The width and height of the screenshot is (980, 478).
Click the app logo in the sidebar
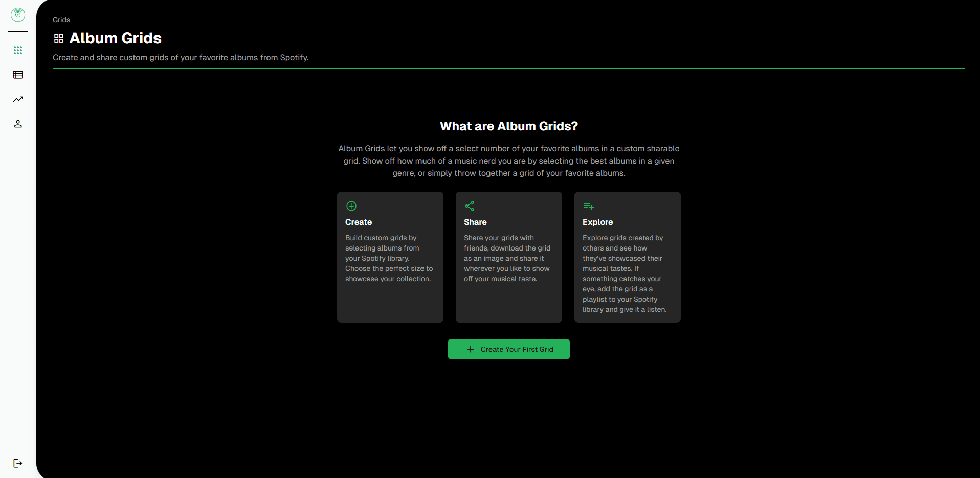click(x=18, y=15)
